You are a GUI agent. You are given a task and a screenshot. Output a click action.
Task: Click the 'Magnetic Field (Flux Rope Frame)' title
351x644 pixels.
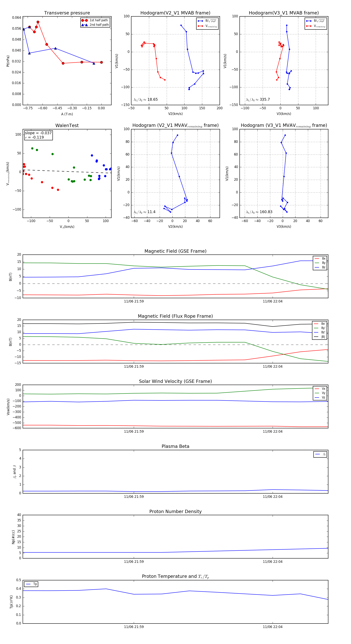tap(175, 316)
